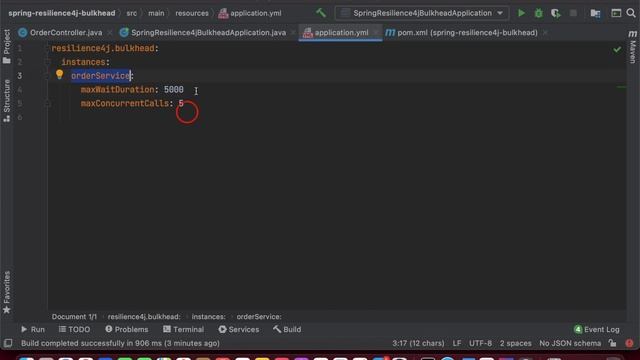Open Project Structure from the toolbar icon
Viewport: 640px width, 360px height.
(x=596, y=13)
